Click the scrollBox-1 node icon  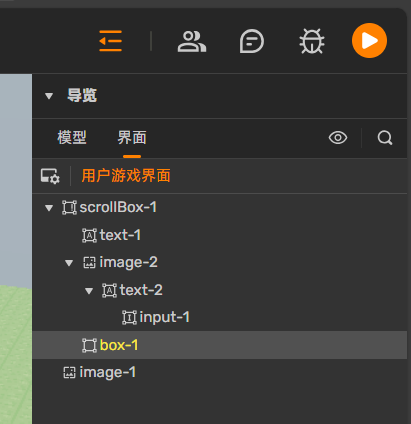point(69,207)
